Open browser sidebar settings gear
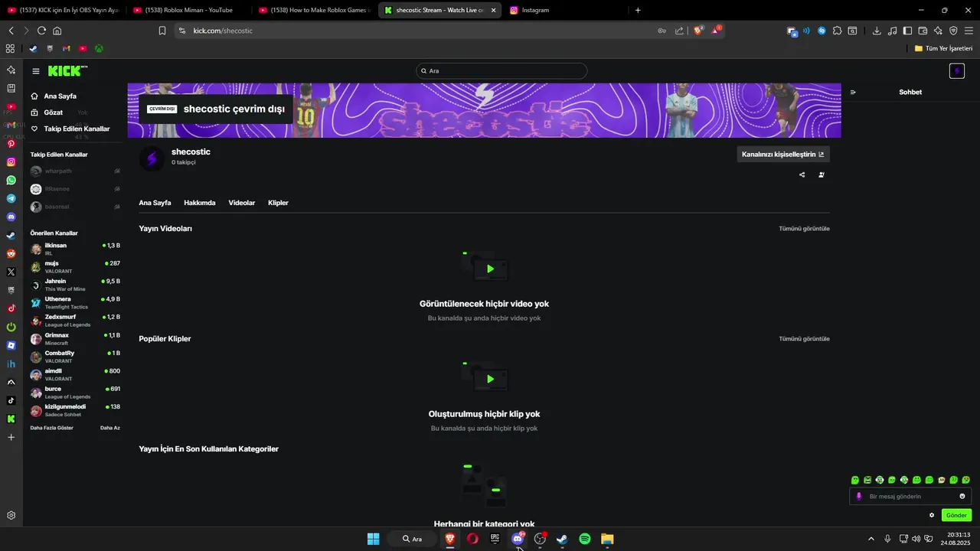The height and width of the screenshot is (551, 980). tap(11, 516)
